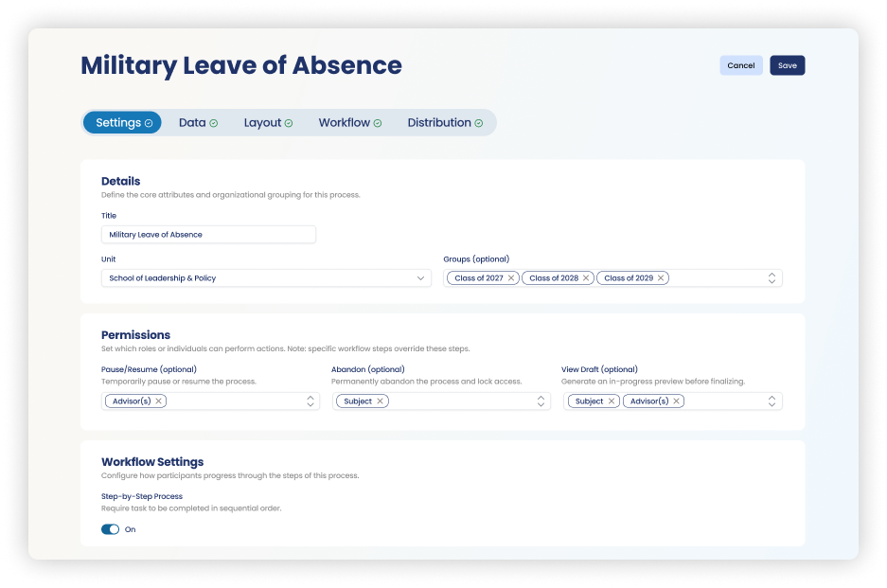Viewport: 887px width, 588px height.
Task: Switch to the Layout tab
Action: [x=262, y=122]
